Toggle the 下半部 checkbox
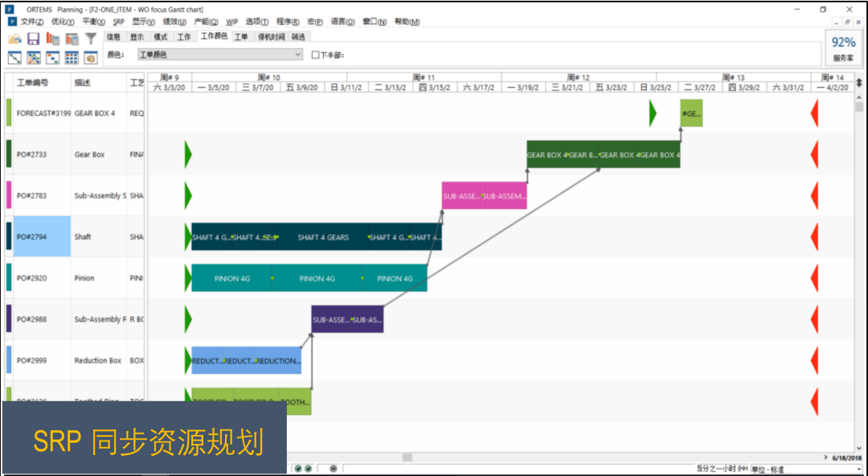This screenshot has width=868, height=476. coord(316,55)
